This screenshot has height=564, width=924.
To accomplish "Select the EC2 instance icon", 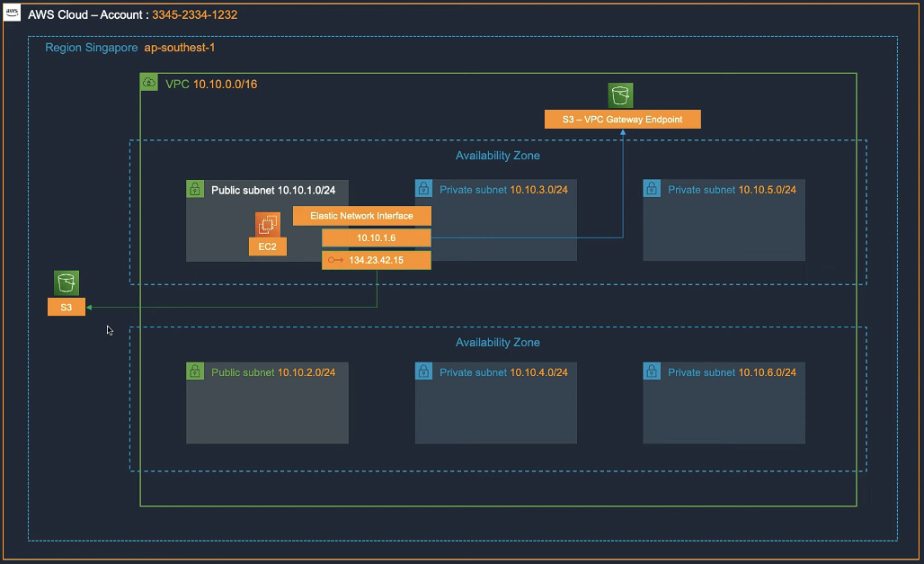I will pos(267,225).
